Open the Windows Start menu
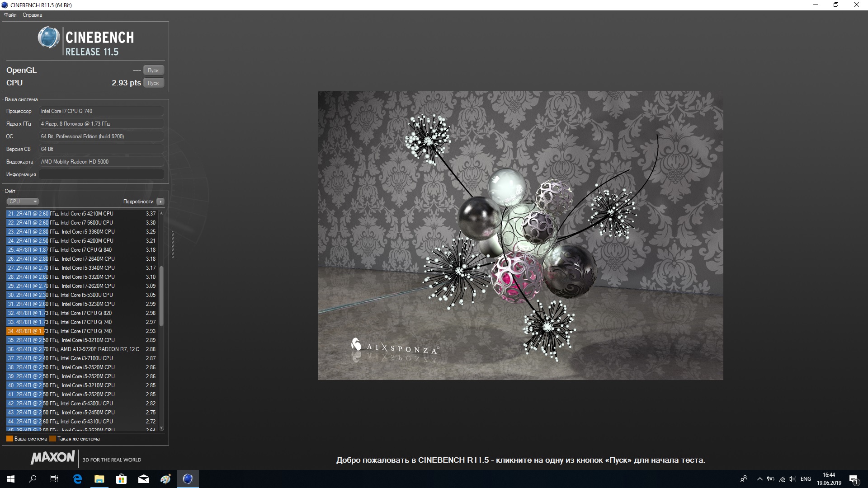This screenshot has width=868, height=488. tap(11, 479)
